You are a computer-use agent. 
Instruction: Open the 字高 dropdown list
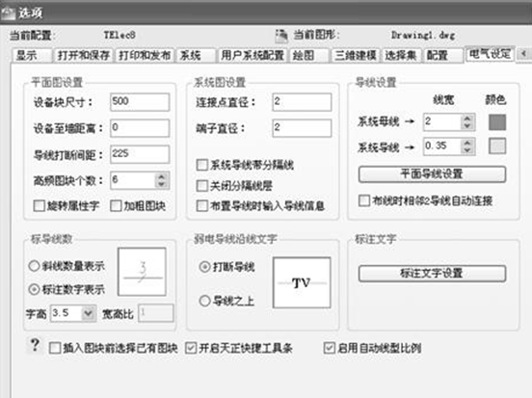tap(89, 313)
